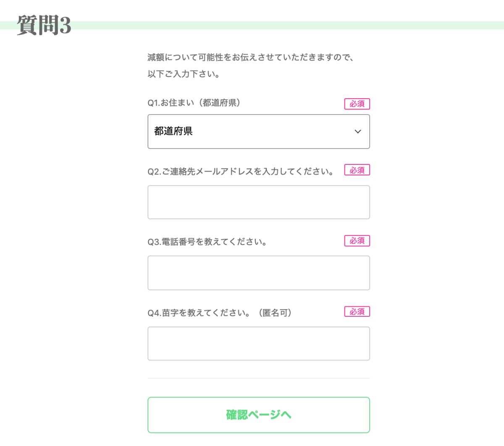
Task: Click the 必須 badge beside Q3 phone question
Action: 357,241
